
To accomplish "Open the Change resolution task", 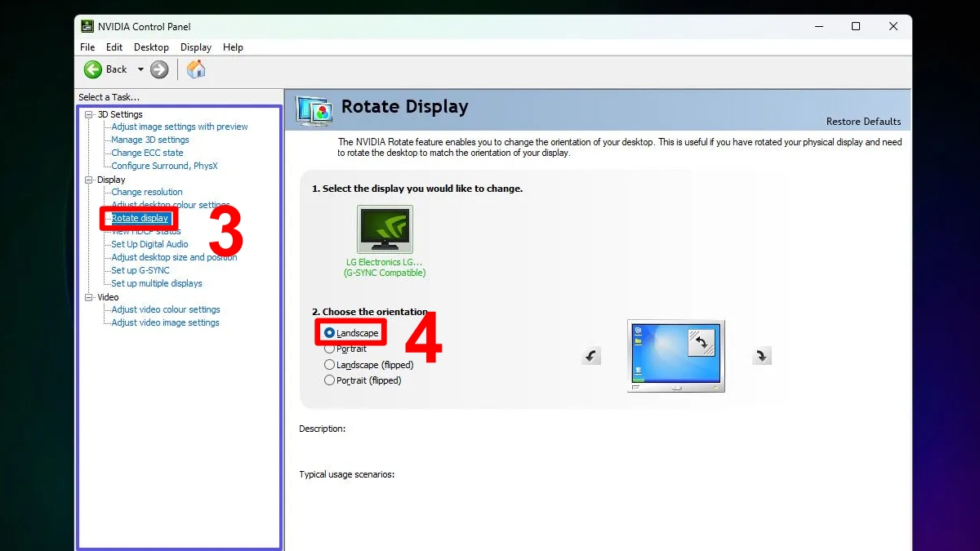I will point(147,192).
